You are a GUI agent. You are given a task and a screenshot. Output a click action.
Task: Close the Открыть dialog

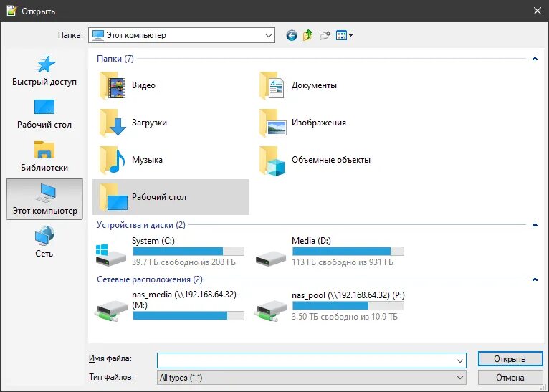coord(537,11)
